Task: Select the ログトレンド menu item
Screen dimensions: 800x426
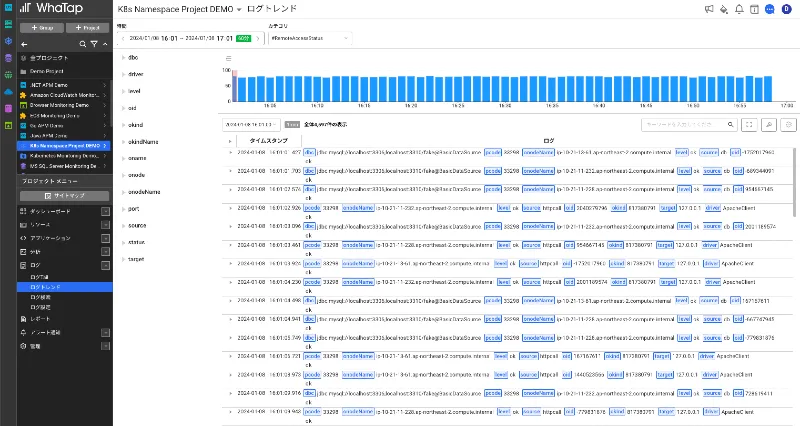Action: pos(64,287)
